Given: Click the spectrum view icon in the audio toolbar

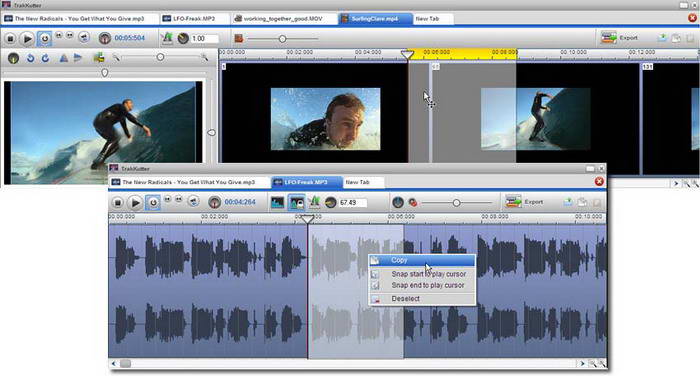Looking at the screenshot, I should [277, 203].
